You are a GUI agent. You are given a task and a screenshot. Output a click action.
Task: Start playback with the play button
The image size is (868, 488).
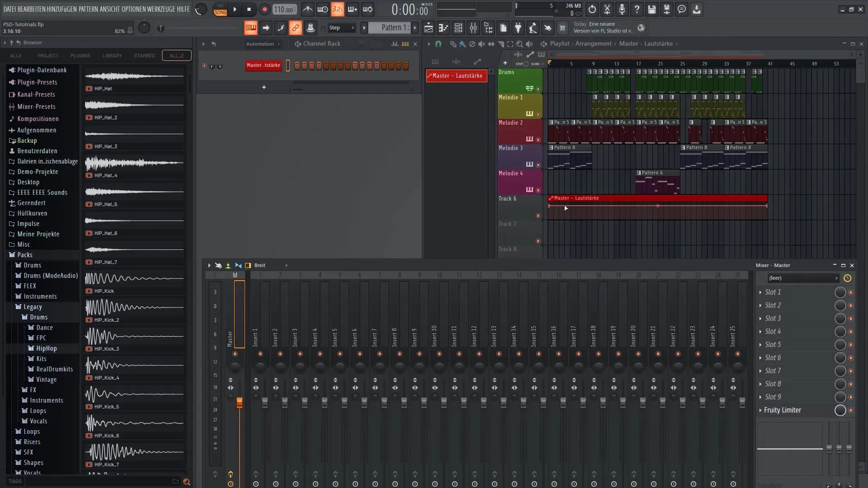point(235,9)
